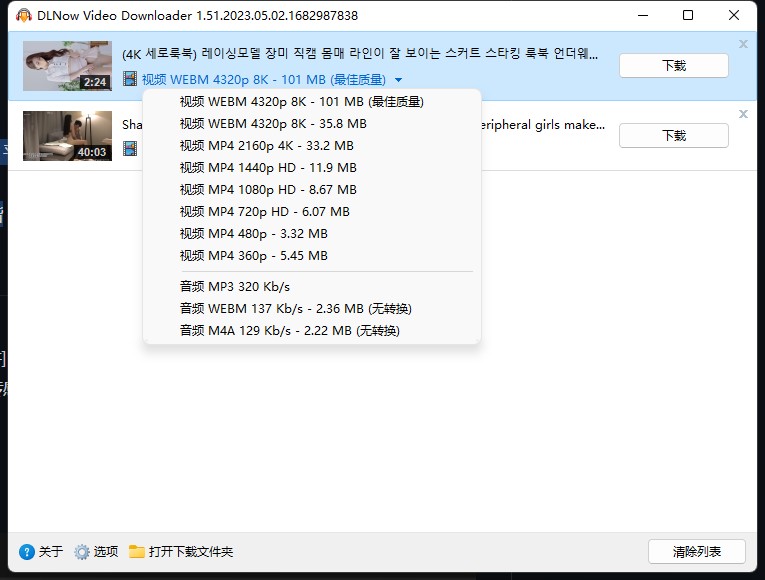The image size is (765, 580).
Task: Click the download folder icon
Action: click(137, 552)
